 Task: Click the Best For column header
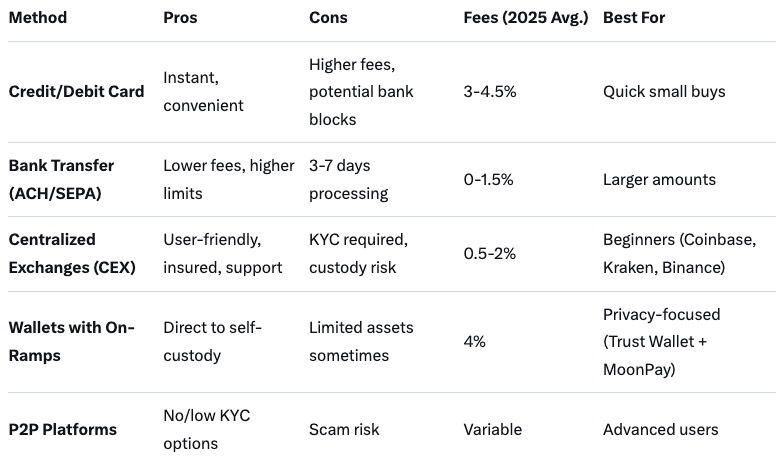[633, 18]
